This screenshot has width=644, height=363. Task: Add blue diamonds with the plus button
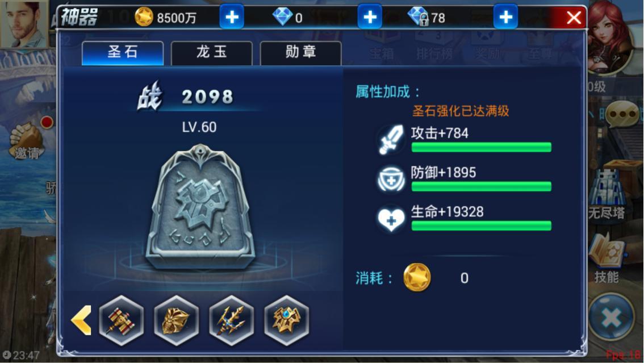(370, 17)
